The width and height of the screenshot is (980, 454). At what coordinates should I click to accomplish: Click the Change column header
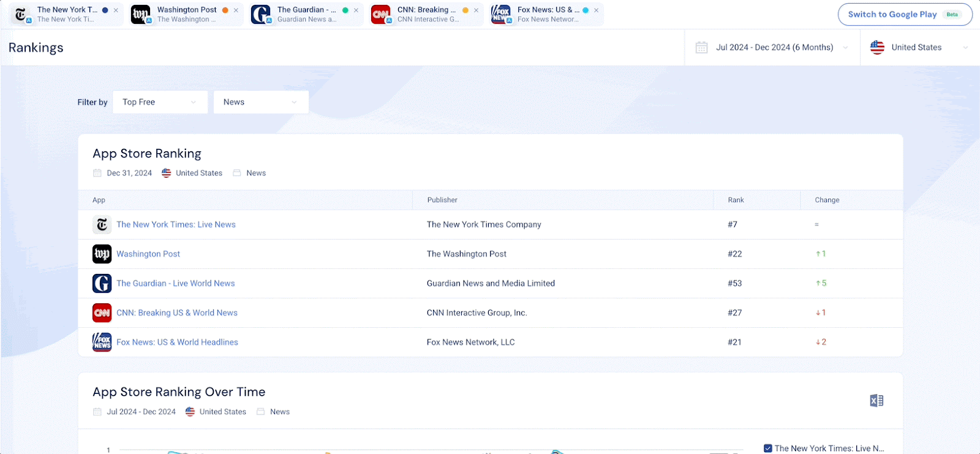(x=827, y=200)
